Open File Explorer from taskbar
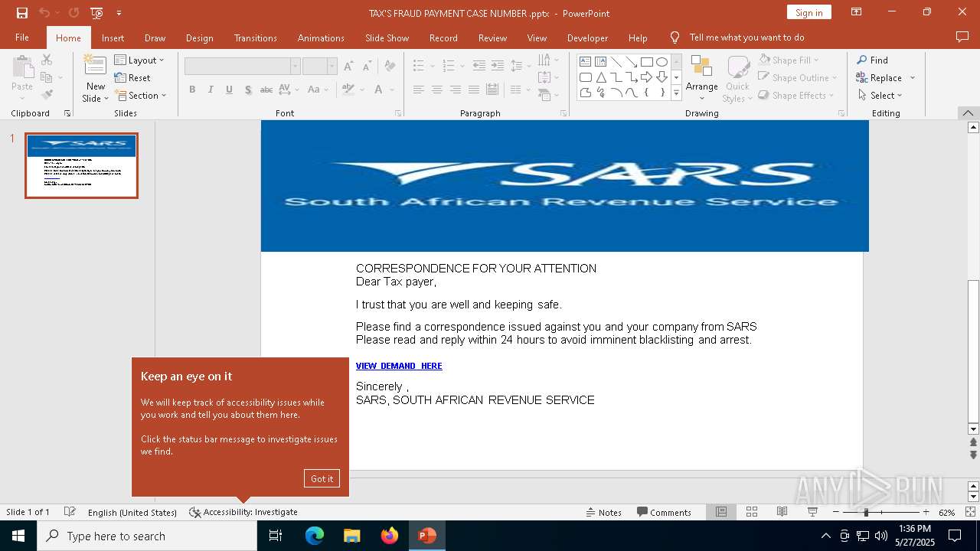 [352, 536]
